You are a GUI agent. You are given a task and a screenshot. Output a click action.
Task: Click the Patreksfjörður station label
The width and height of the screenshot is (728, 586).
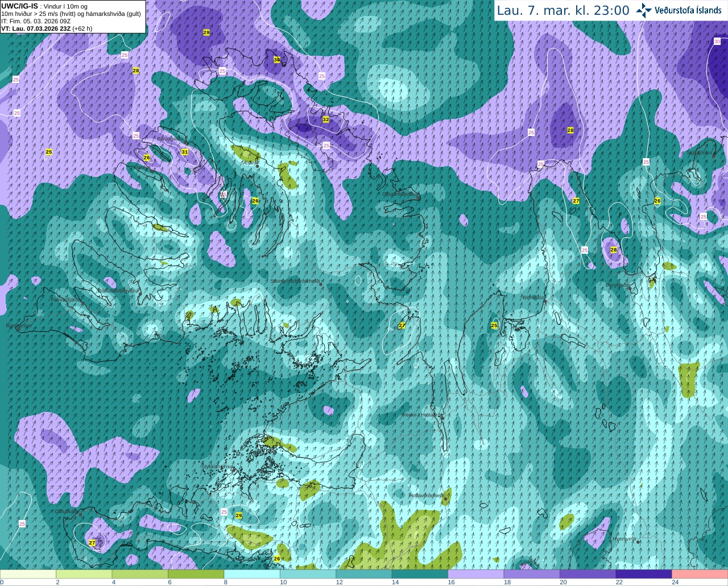click(67, 299)
